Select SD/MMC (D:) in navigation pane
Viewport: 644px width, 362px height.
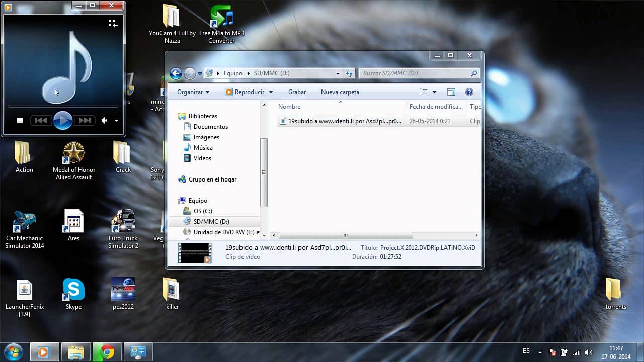(x=211, y=222)
